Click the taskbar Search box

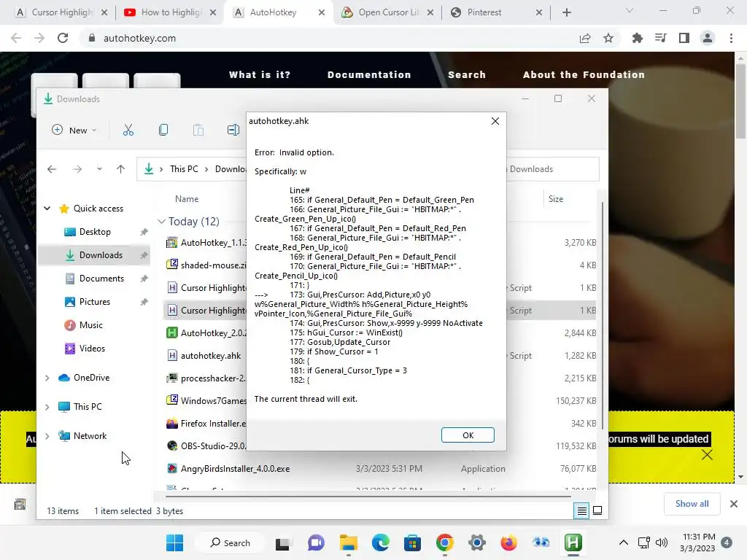coord(230,542)
